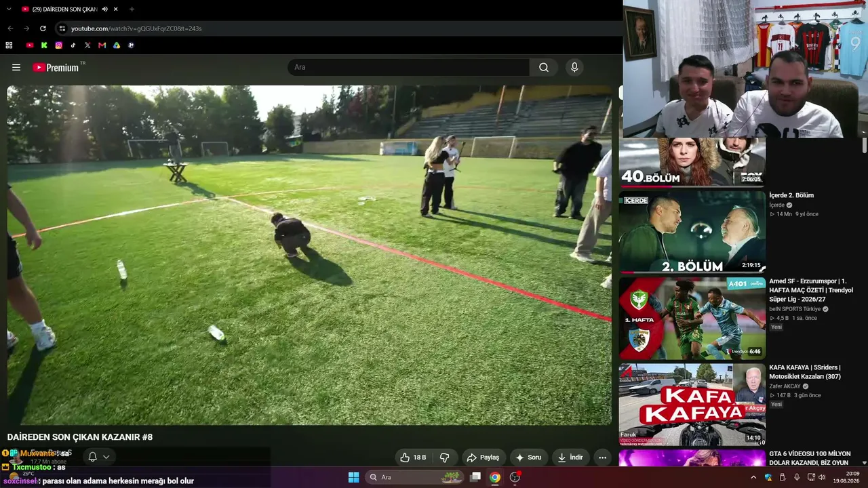Expand Chrome's tab search dropdown
Screen dimensions: 868x488
click(x=9, y=9)
